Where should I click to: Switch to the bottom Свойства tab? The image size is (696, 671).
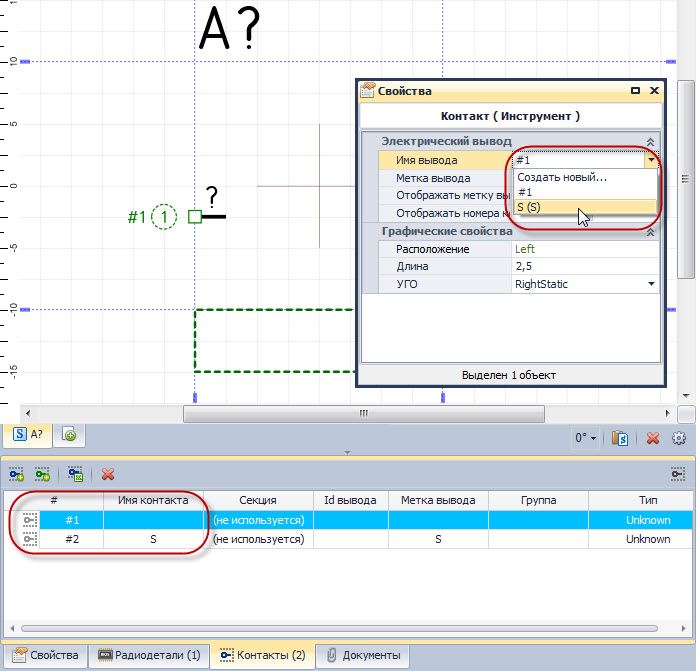45,655
